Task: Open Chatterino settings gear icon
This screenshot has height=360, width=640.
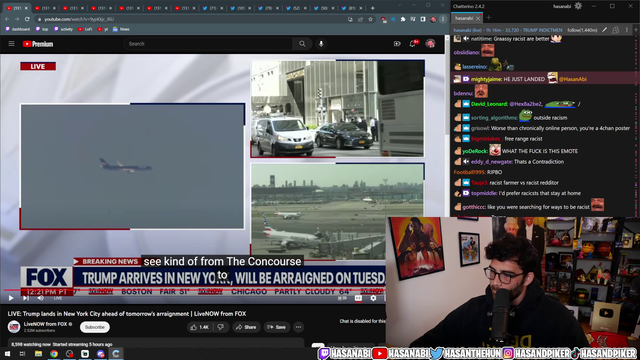Action: tap(578, 6)
